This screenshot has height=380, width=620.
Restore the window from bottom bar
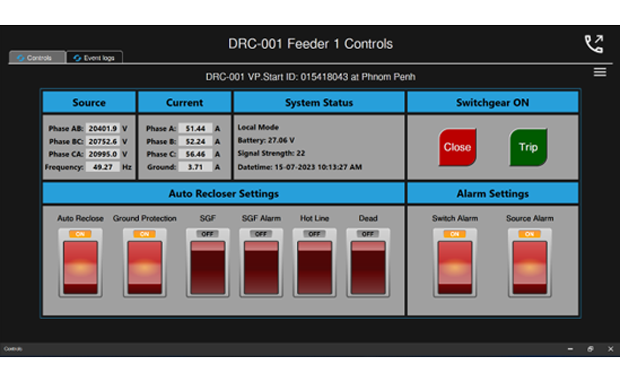click(590, 349)
